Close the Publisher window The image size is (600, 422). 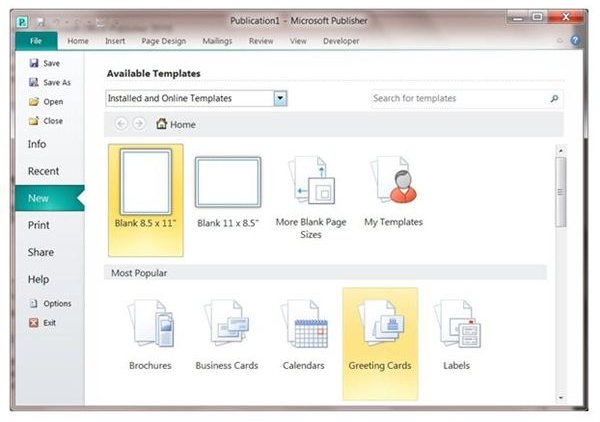pos(566,17)
